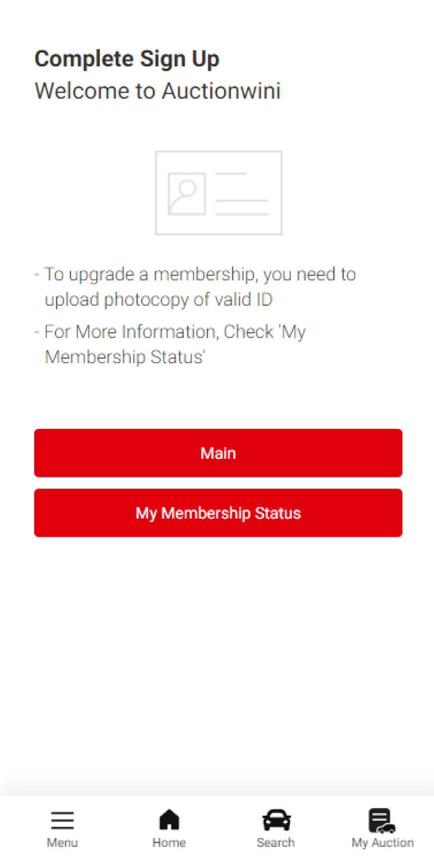
Task: Select the 'Home' label in bottom bar
Action: pos(169,843)
